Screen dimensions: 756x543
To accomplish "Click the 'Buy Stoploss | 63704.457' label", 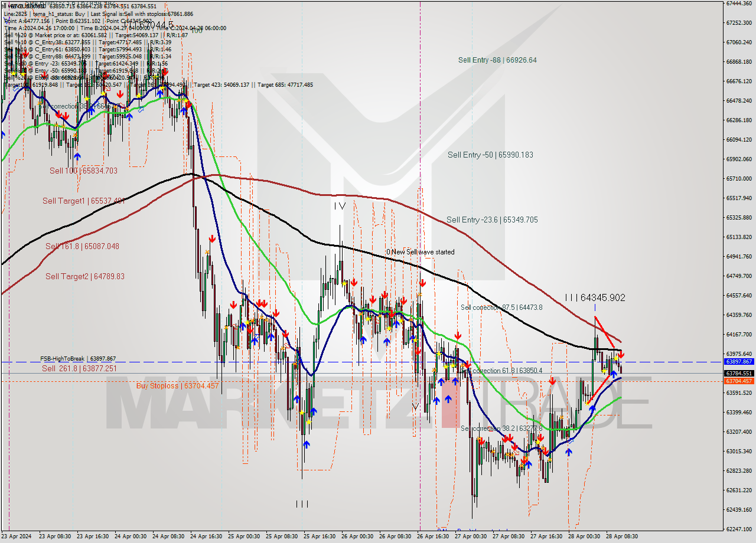I will (x=177, y=386).
